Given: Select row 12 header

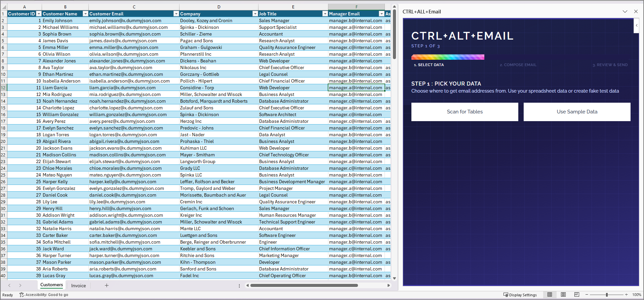Looking at the screenshot, I should click(x=3, y=88).
